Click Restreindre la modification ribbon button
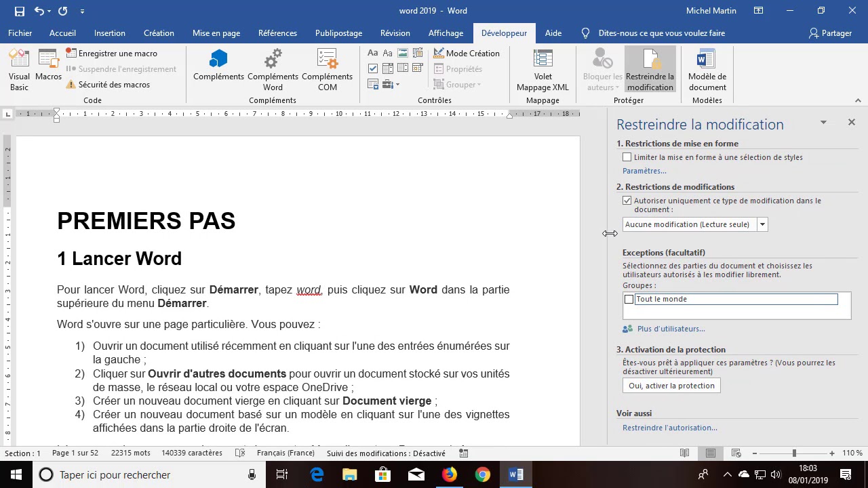 (650, 70)
